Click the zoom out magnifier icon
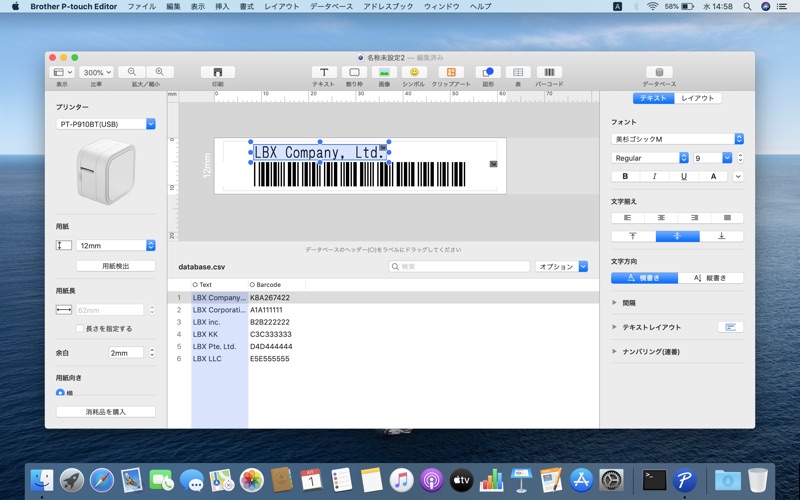This screenshot has width=800, height=500. tap(132, 72)
